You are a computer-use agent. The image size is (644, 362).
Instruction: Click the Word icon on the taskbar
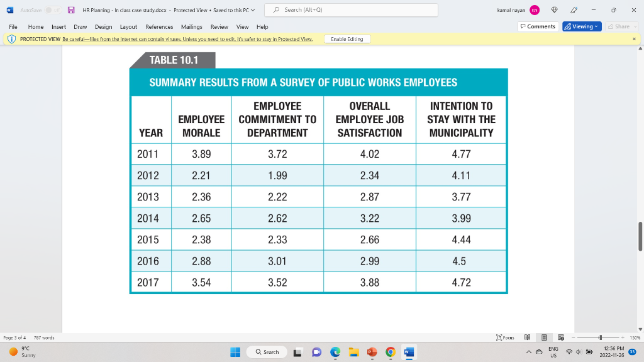point(409,352)
